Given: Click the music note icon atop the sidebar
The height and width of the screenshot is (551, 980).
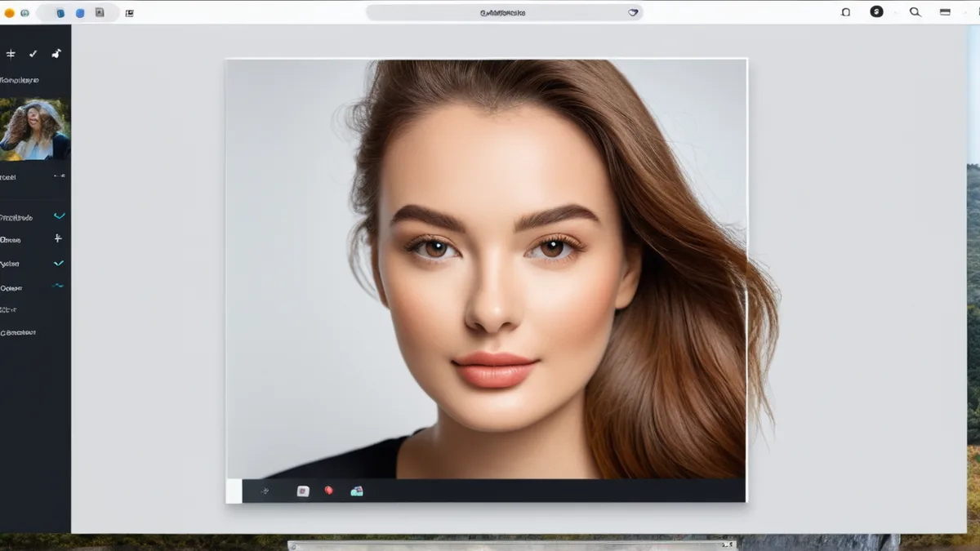Looking at the screenshot, I should [x=56, y=54].
